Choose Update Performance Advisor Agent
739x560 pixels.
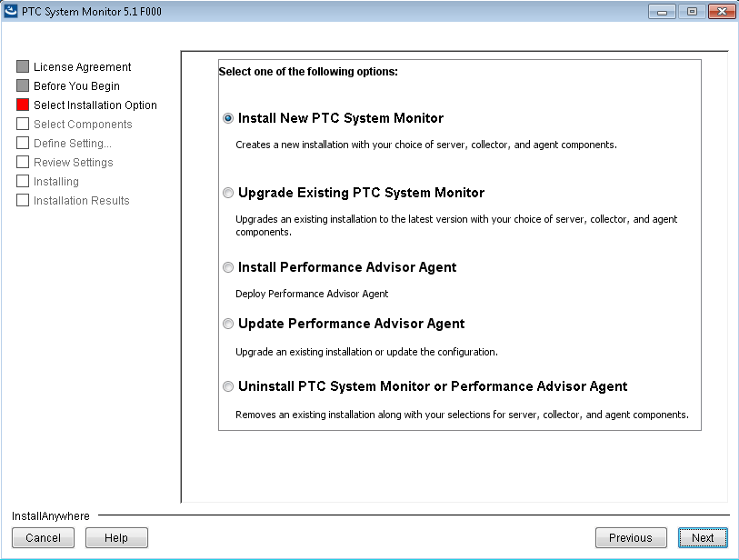[x=227, y=324]
